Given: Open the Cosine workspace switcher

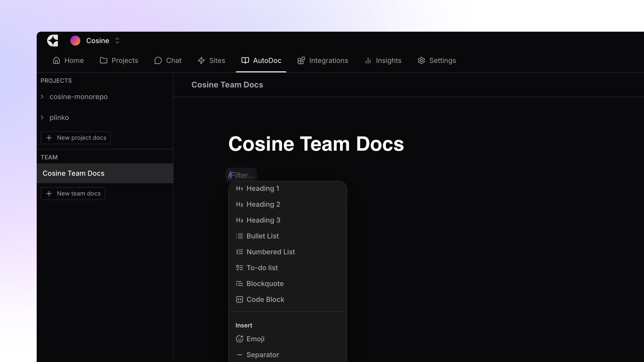Looking at the screenshot, I should (117, 40).
